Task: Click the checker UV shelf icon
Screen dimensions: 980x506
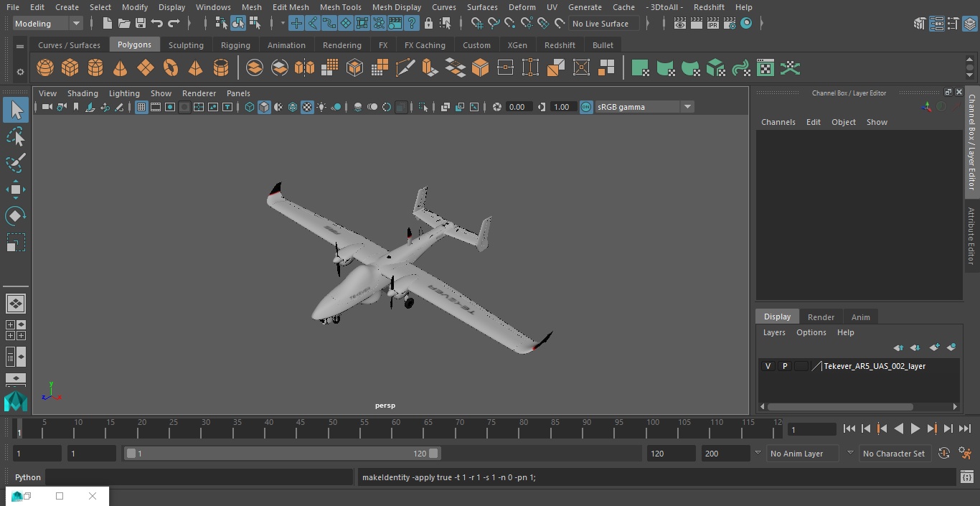Action: 765,68
